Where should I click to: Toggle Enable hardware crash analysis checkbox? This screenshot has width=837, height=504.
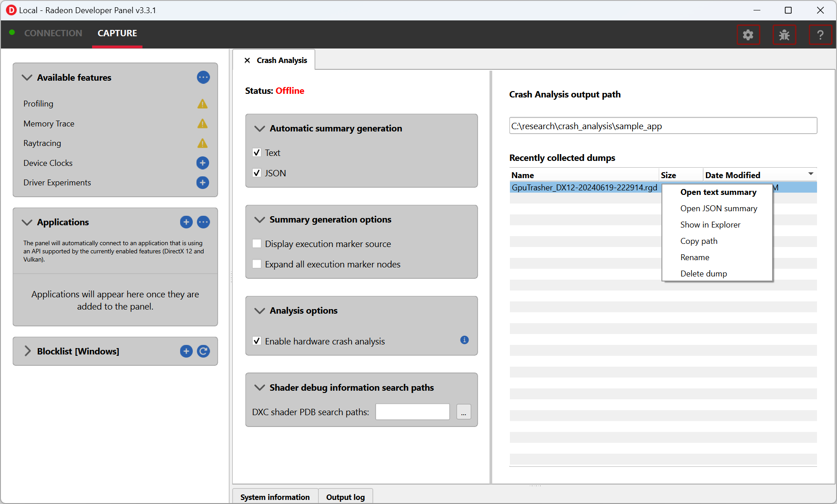pos(257,341)
